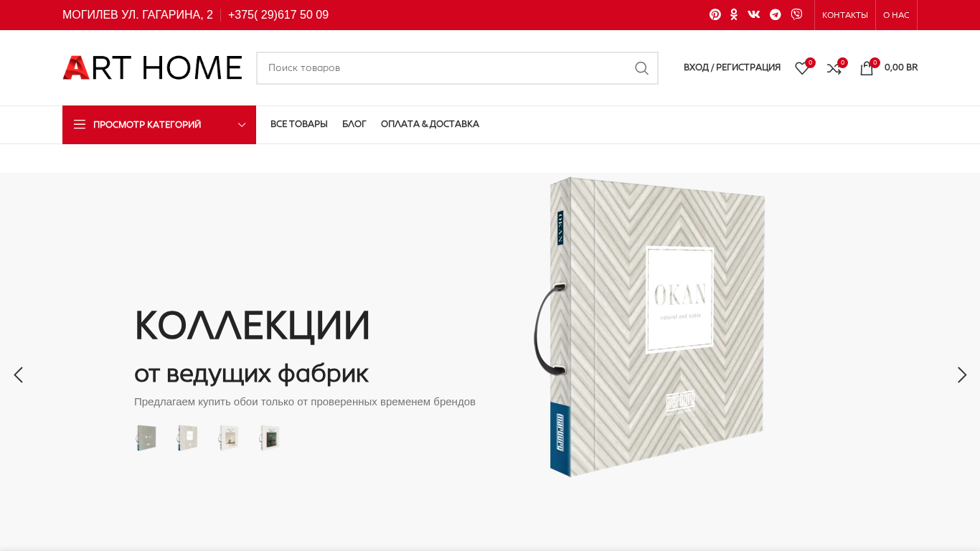Expand the Просмотр категорий dropdown
The image size is (980, 551).
(x=159, y=125)
